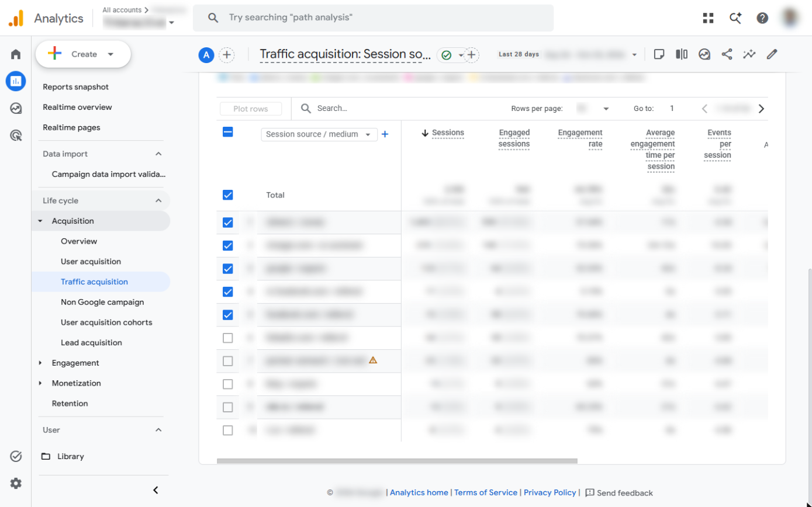Click the user account avatar
This screenshot has height=507, width=812.
pyautogui.click(x=791, y=18)
